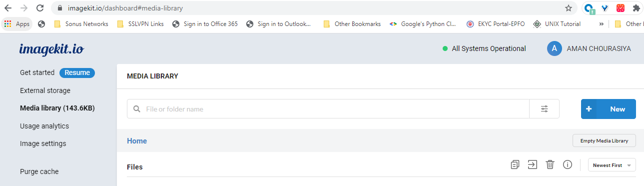The width and height of the screenshot is (644, 186).
Task: Click the move file icon with arrow
Action: (533, 164)
